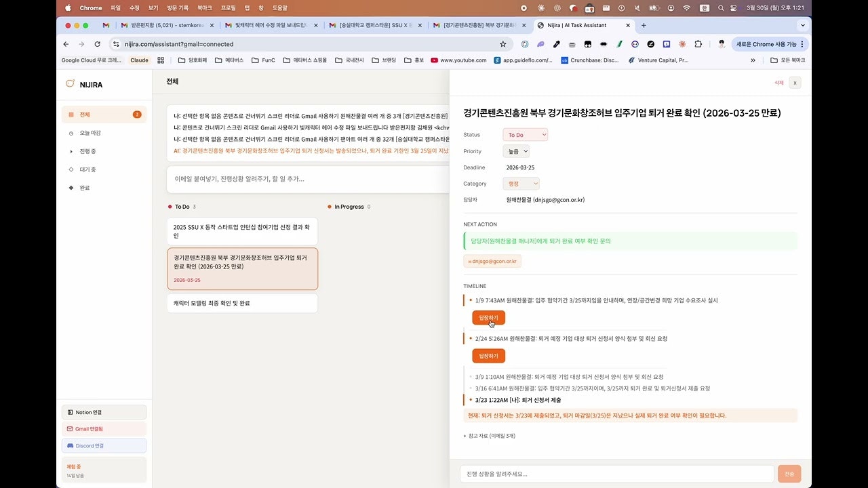Open the Category 행정 dropdown
The height and width of the screenshot is (488, 868).
point(521,184)
